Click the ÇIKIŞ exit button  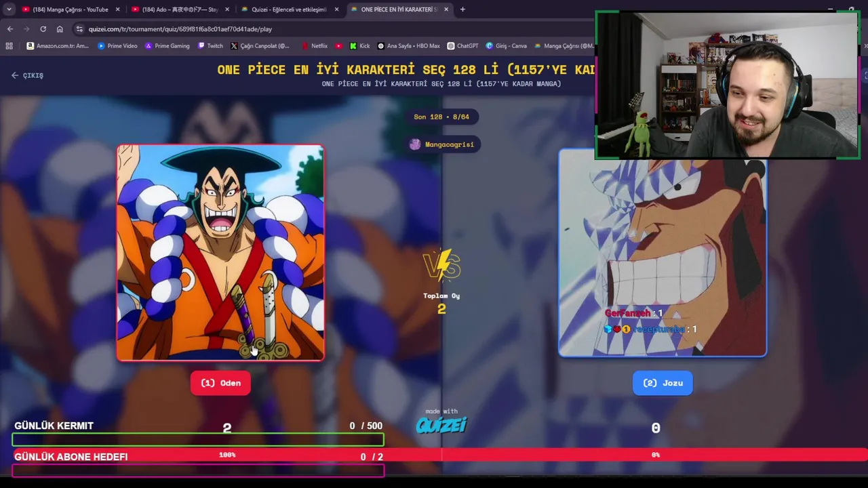tap(27, 75)
